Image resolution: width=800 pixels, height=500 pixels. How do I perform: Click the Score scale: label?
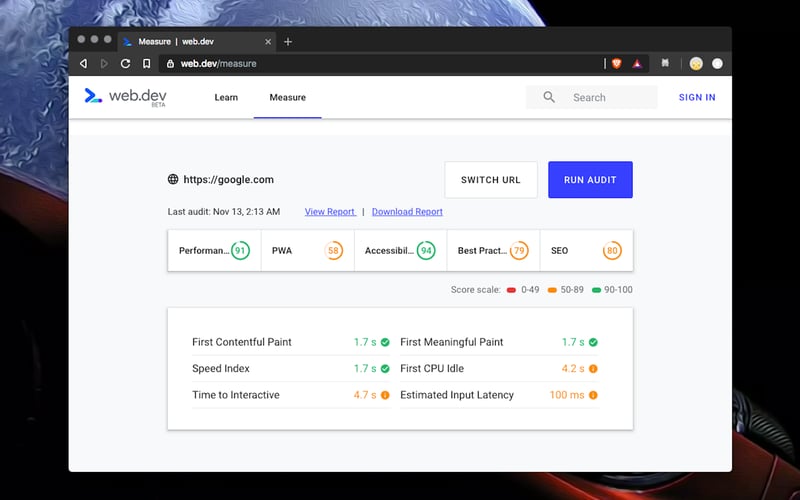pos(476,290)
